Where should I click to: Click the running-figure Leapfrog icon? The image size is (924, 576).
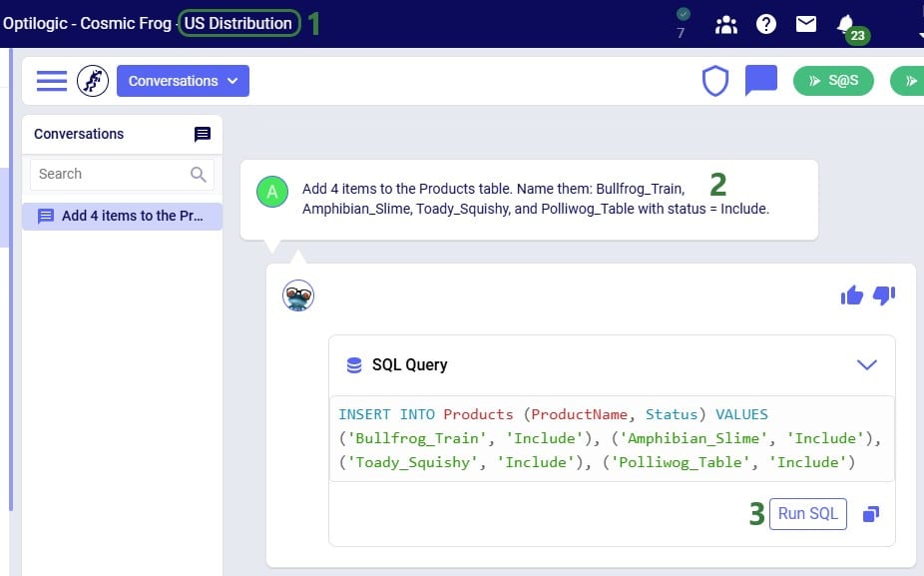coord(93,81)
